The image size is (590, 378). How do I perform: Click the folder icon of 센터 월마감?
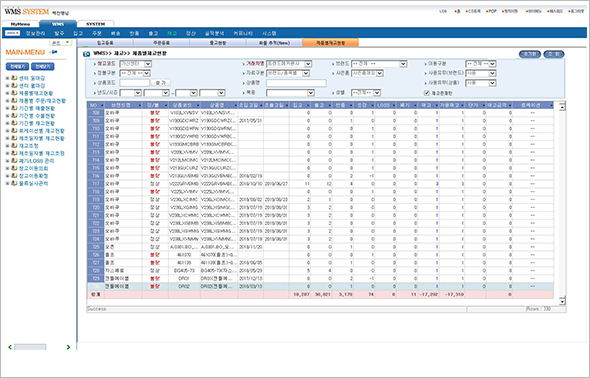pyautogui.click(x=14, y=85)
